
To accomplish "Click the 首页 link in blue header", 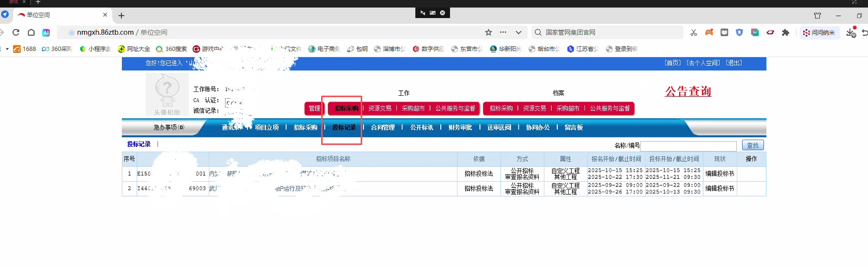I will 673,63.
